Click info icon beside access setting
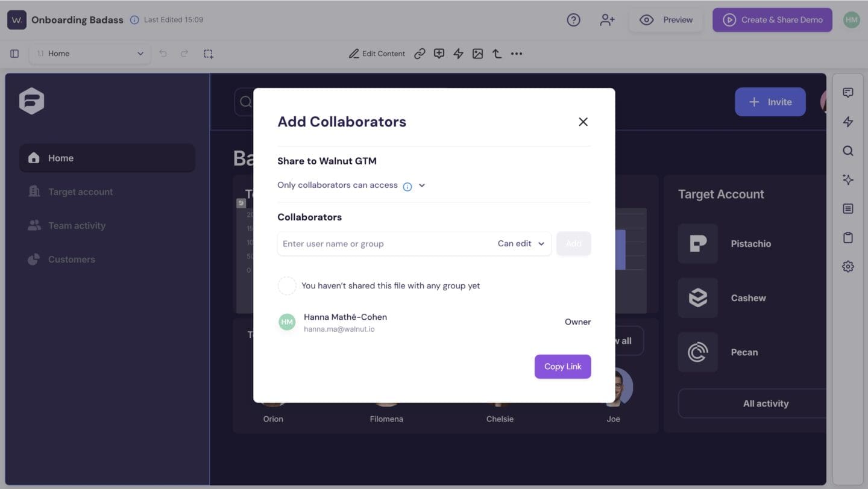Image resolution: width=868 pixels, height=489 pixels. [x=407, y=186]
